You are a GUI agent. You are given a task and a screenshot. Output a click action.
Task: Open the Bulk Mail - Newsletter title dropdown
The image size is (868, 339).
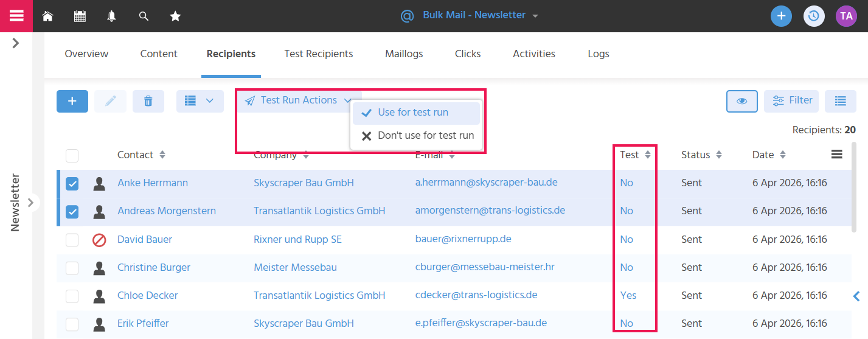click(x=535, y=16)
